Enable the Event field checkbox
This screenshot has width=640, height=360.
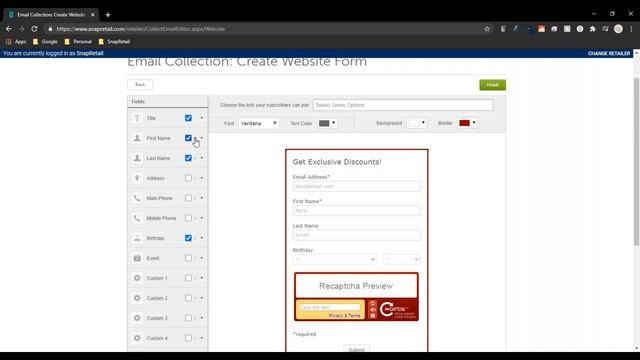188,258
